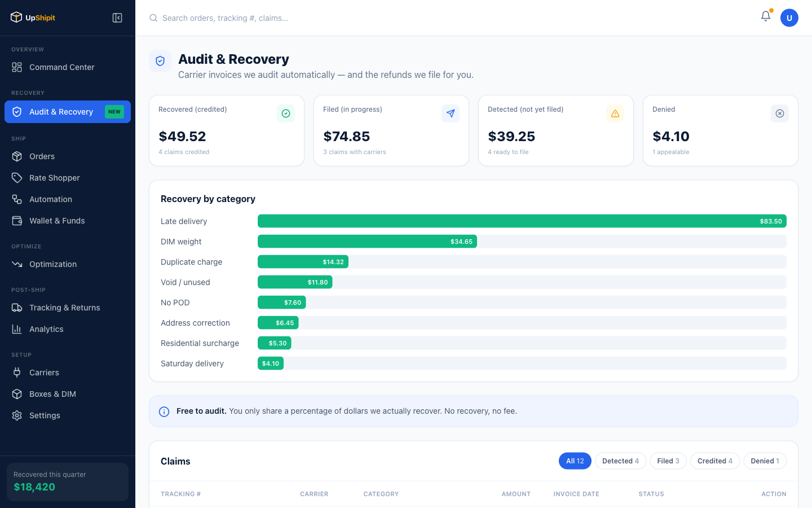The height and width of the screenshot is (508, 812).
Task: Click the Optimization trend icon
Action: tap(17, 264)
